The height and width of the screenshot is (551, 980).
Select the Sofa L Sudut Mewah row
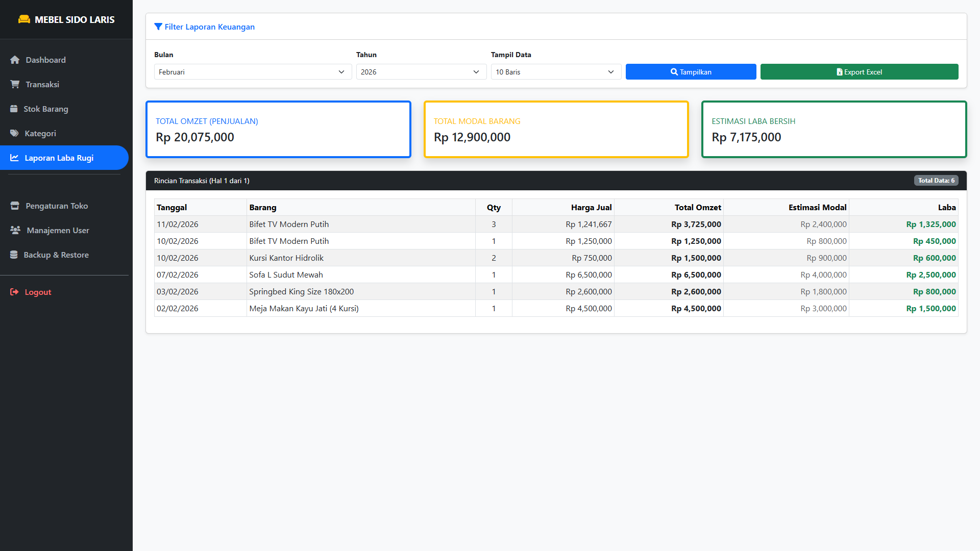(x=286, y=274)
